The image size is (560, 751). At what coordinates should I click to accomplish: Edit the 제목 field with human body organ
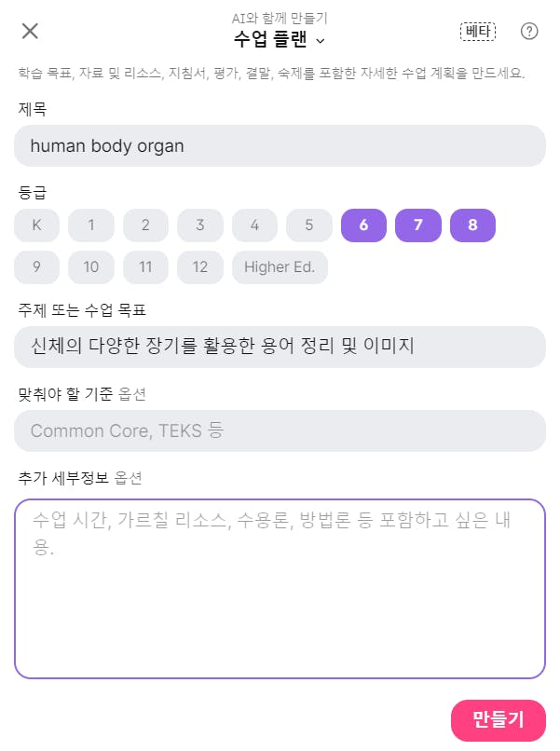click(280, 146)
